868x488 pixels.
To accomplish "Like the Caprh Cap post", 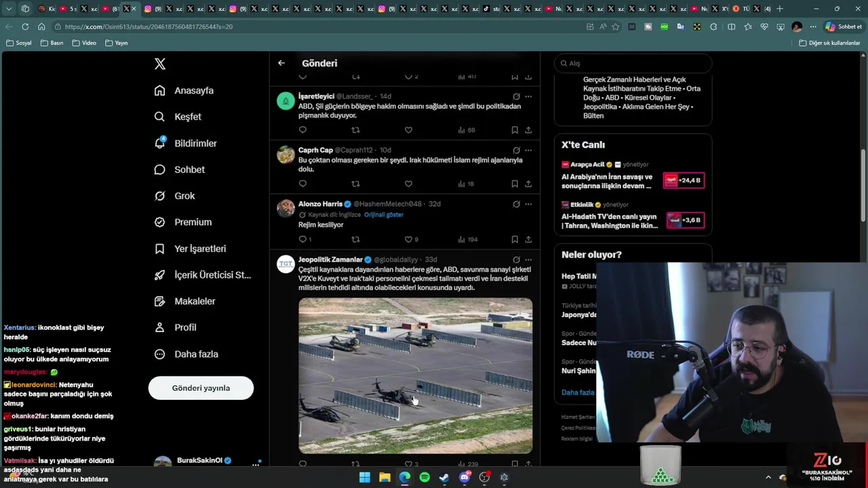I will pyautogui.click(x=408, y=184).
